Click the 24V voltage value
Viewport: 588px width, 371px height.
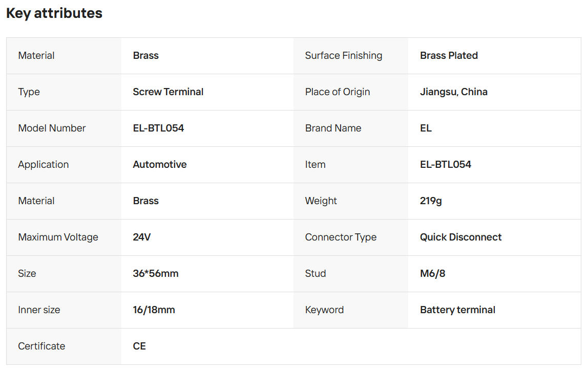point(142,237)
